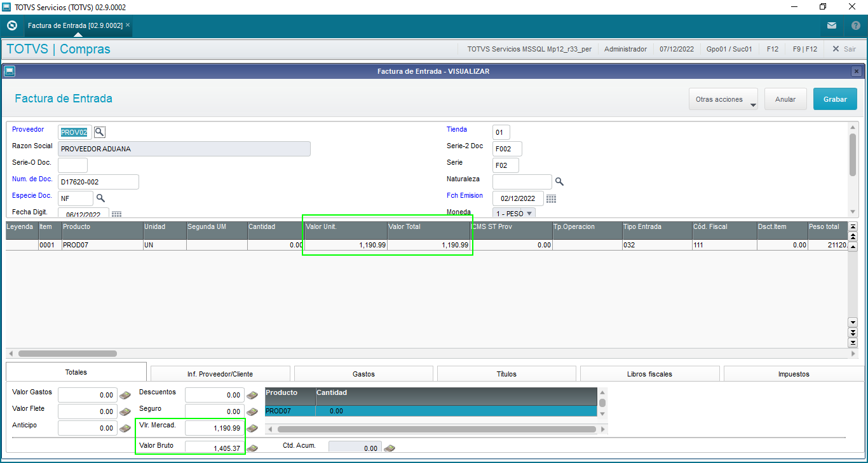Select PROD07 cell in items grid
868x463 pixels.
click(102, 245)
